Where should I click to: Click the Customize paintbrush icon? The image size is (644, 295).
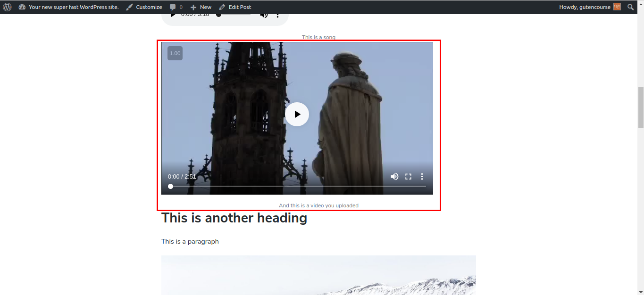point(129,7)
